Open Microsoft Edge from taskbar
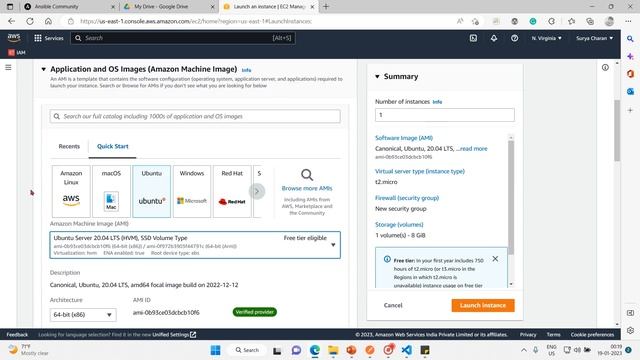The width and height of the screenshot is (640, 360). click(x=315, y=350)
